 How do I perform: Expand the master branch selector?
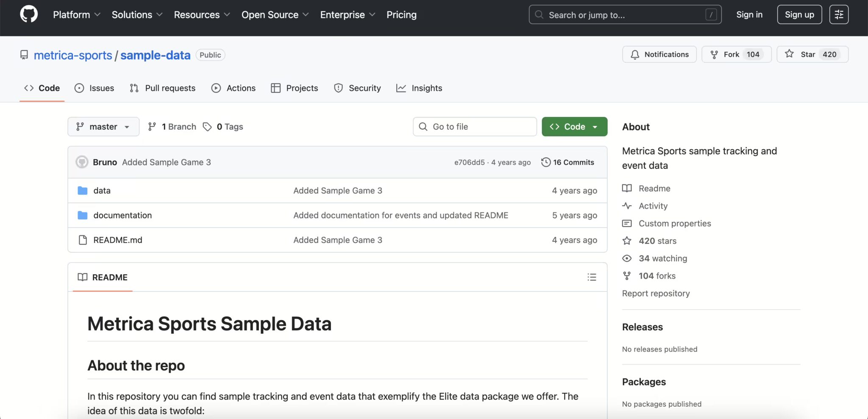[x=103, y=126]
